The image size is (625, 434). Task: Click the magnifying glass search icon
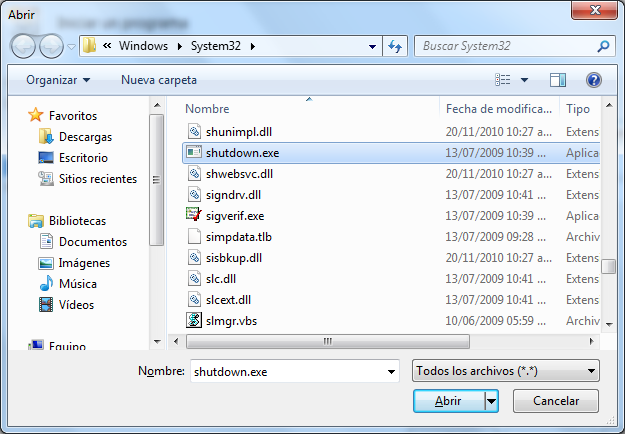tap(603, 46)
